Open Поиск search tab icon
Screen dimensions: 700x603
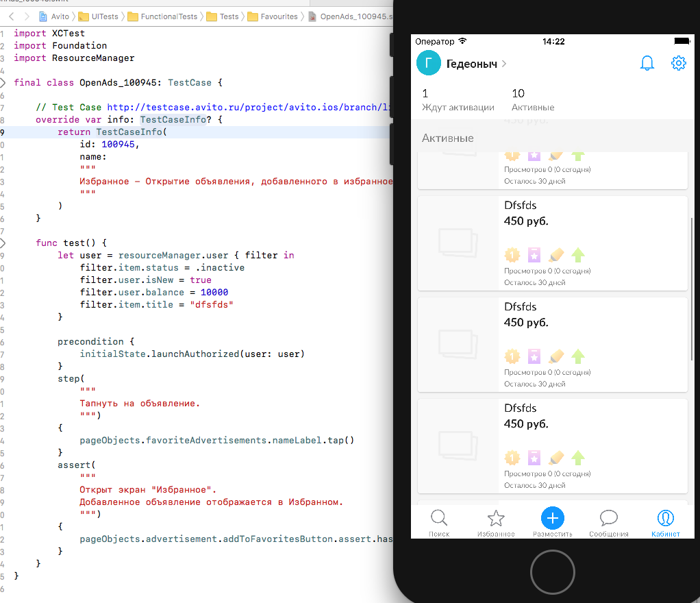click(439, 518)
